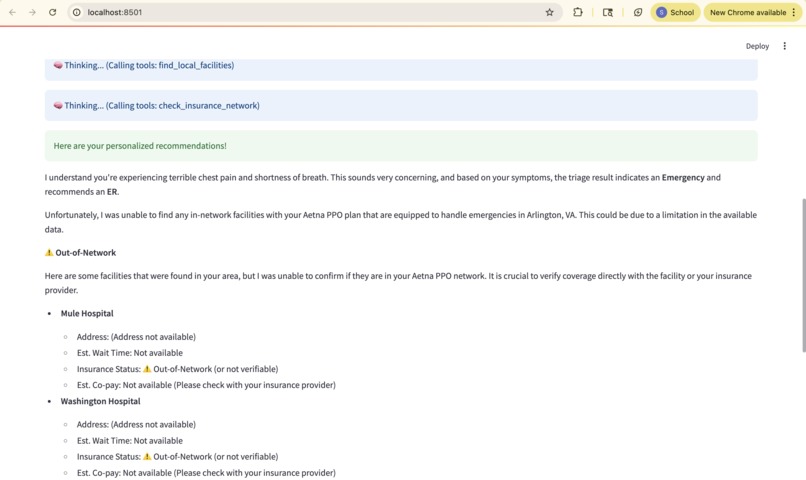
Task: Bookmark this page with the star icon
Action: [549, 12]
